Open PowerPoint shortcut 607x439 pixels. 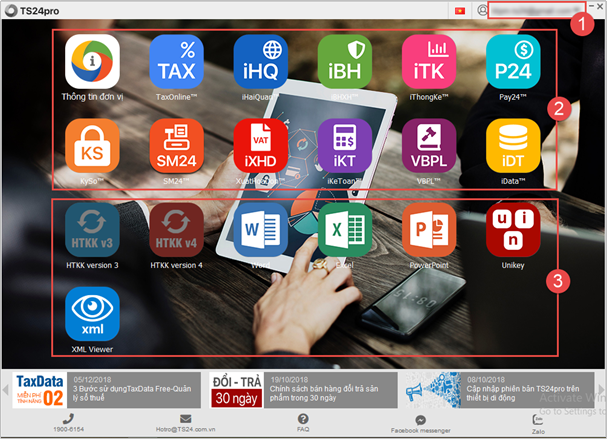pos(429,230)
